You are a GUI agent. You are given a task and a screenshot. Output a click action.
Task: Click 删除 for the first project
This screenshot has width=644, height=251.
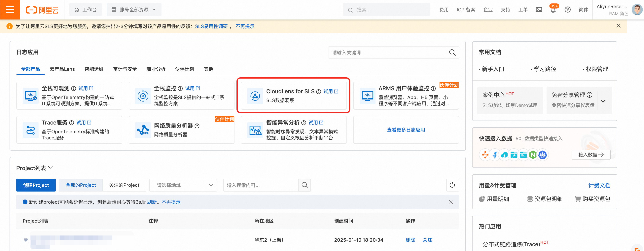(x=410, y=240)
